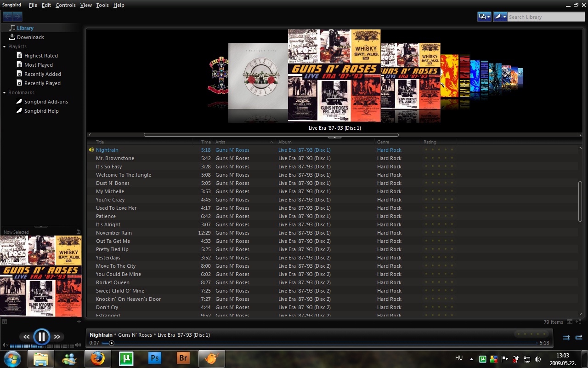Skip to the next track

point(57,337)
